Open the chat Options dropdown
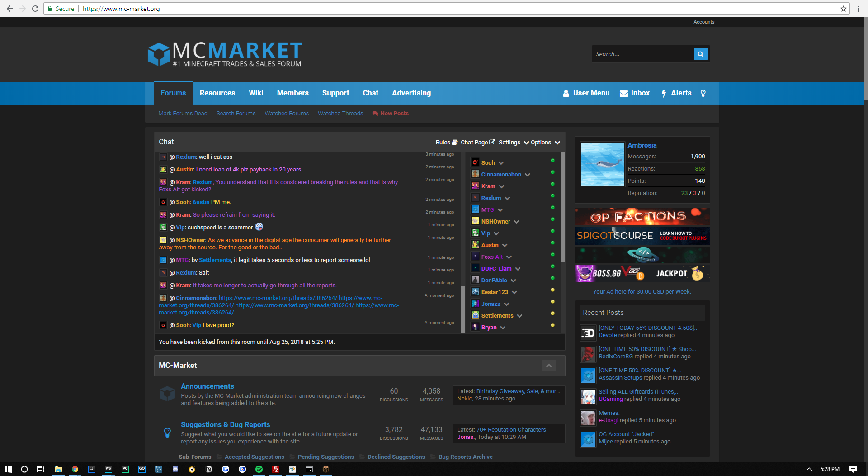Image resolution: width=868 pixels, height=476 pixels. coord(546,142)
